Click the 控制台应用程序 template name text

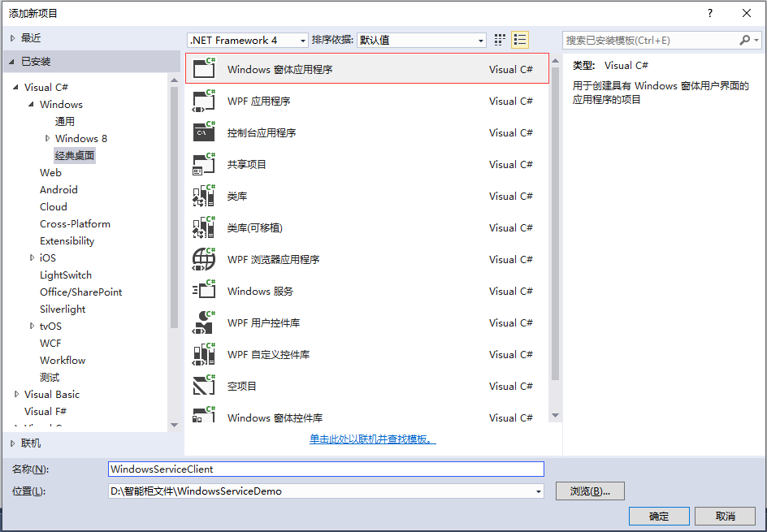(x=262, y=132)
